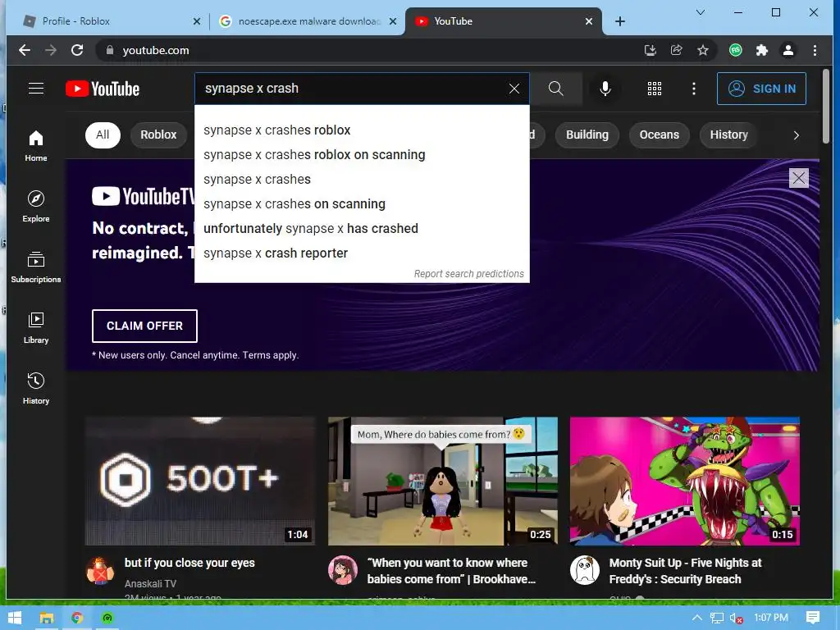This screenshot has width=840, height=630.
Task: Click the Report search predictions link
Action: tap(468, 274)
